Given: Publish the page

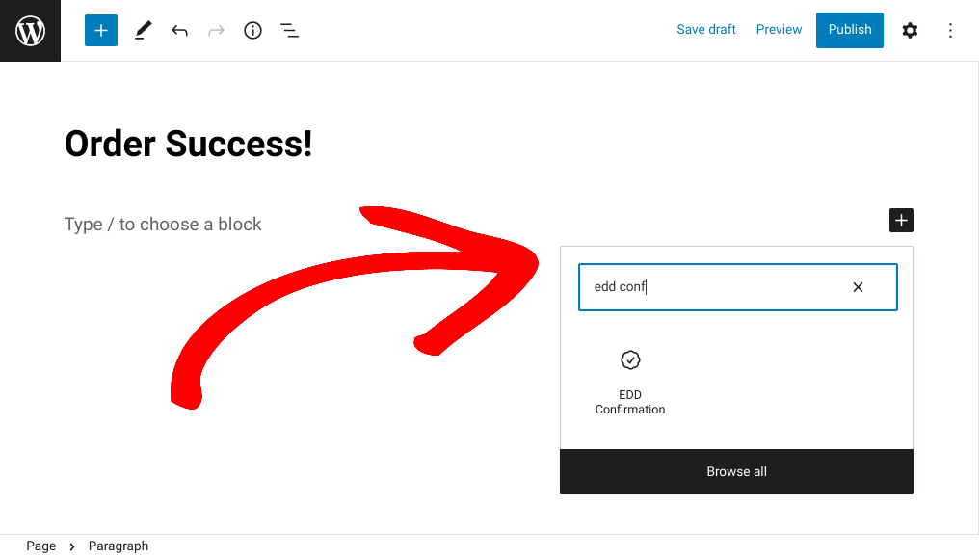Looking at the screenshot, I should [849, 30].
